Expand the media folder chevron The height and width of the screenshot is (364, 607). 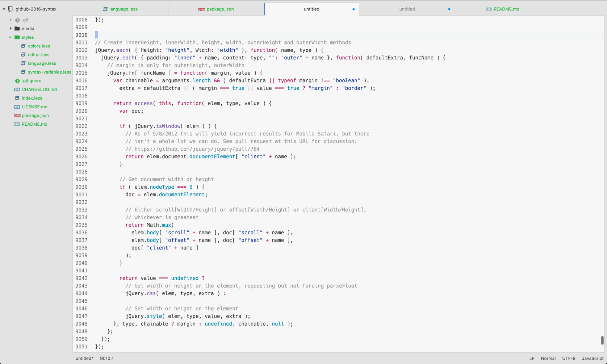tap(11, 29)
